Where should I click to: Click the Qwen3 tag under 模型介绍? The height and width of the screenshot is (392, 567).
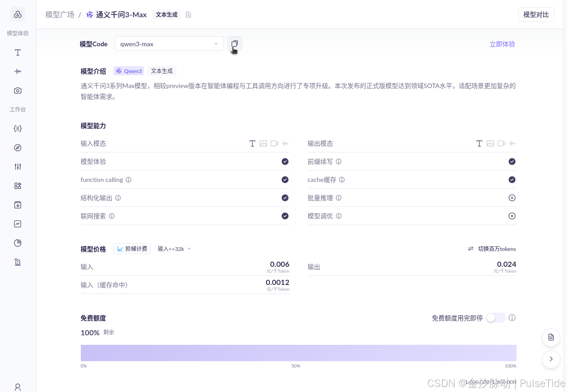pos(129,71)
